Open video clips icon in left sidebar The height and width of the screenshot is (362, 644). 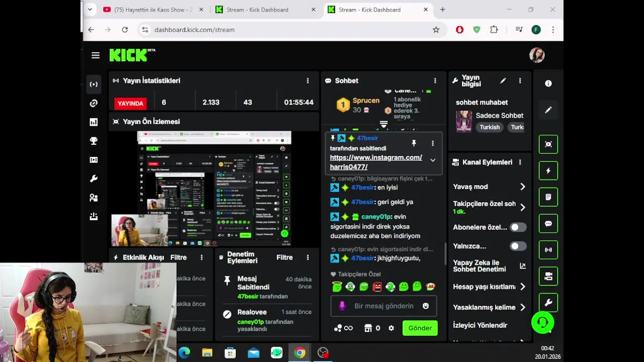[94, 160]
